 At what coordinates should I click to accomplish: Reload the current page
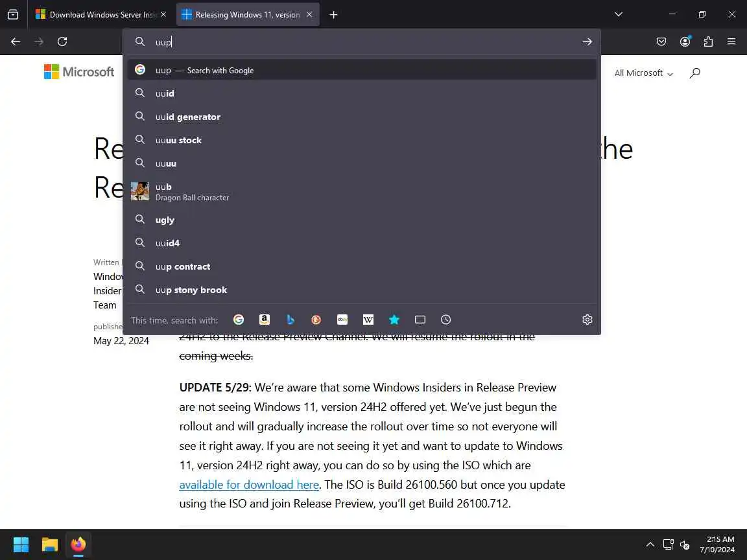[x=62, y=42]
